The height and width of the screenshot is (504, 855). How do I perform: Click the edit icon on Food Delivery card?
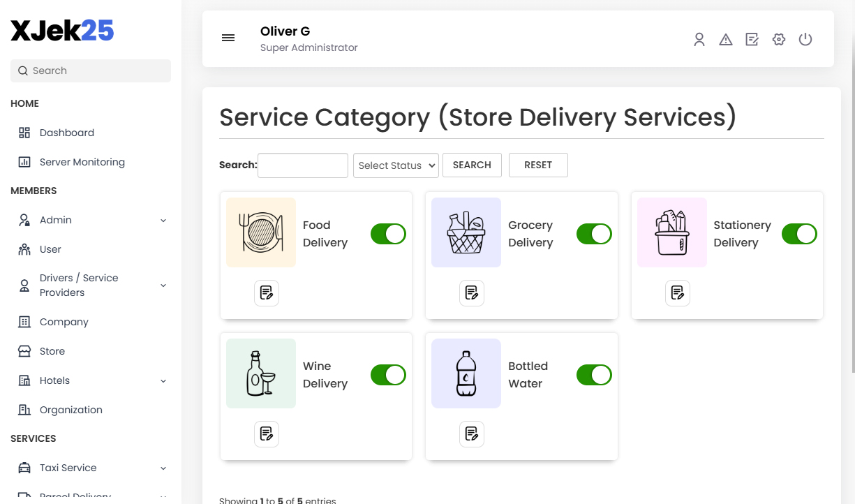click(266, 293)
